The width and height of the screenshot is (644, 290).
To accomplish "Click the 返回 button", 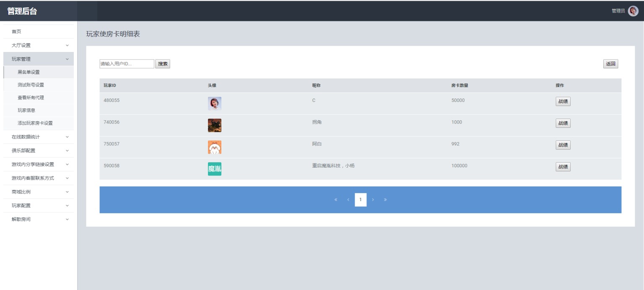I will click(x=610, y=64).
